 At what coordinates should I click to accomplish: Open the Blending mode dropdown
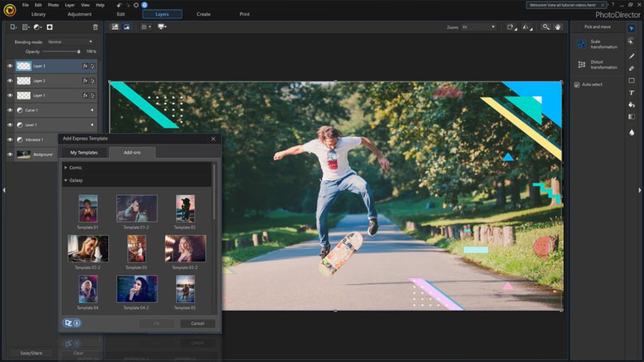(x=71, y=42)
